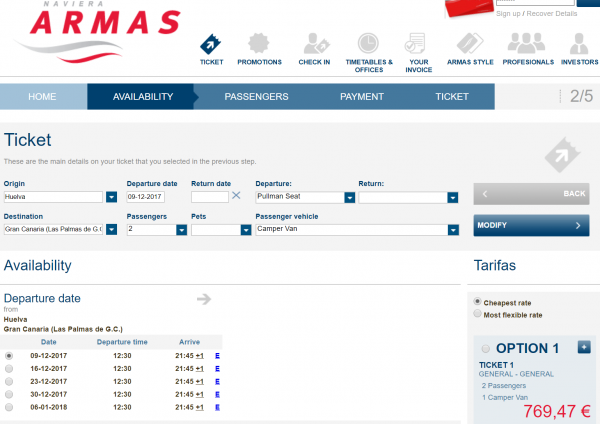The image size is (600, 424).
Task: Click the MODIFY button
Action: point(530,226)
